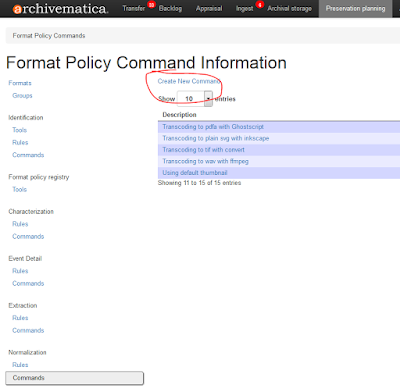This screenshot has width=400, height=392.
Task: Click the Format policy registry heading
Action: pos(39,177)
